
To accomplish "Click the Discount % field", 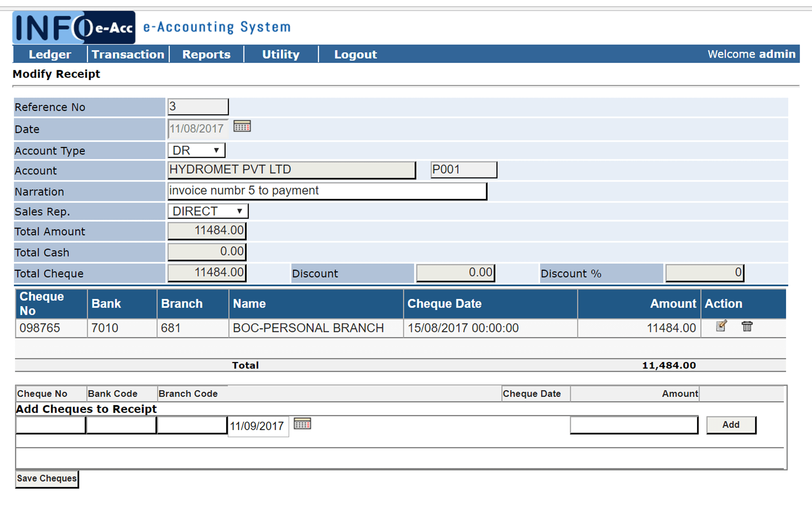I will point(704,273).
